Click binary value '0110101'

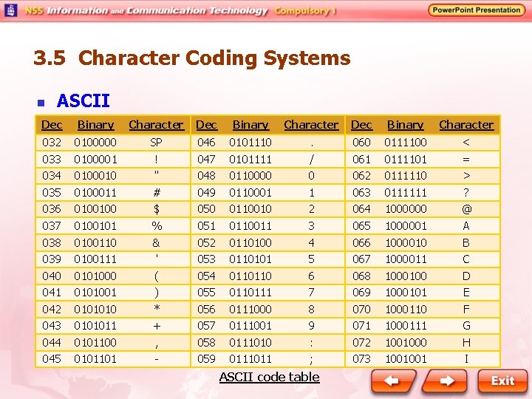click(250, 259)
